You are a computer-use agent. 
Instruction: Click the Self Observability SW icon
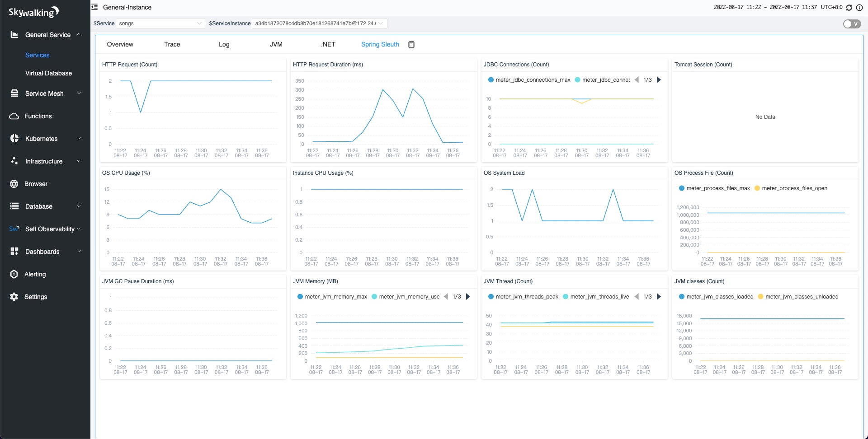(14, 229)
